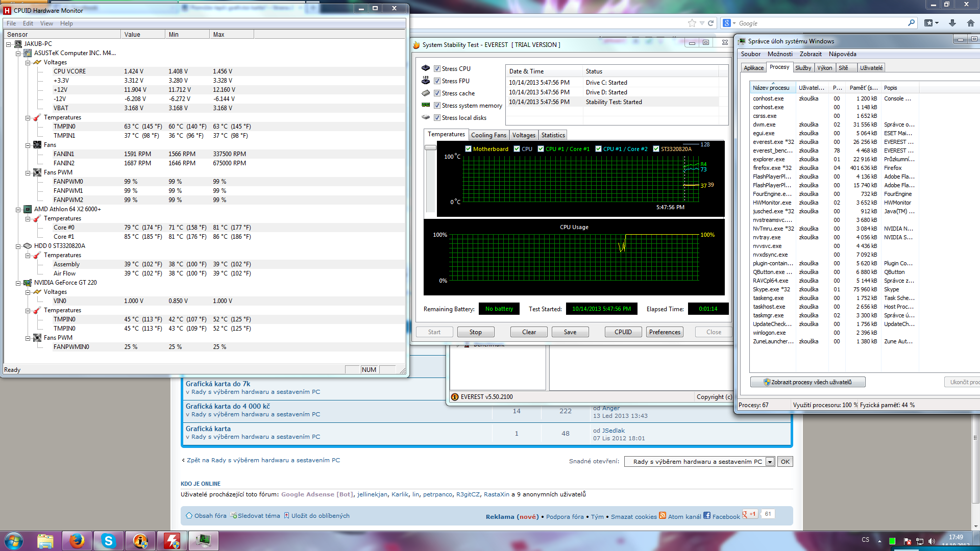Open the Služby tab in Task Manager
This screenshot has height=551, width=980.
point(803,68)
